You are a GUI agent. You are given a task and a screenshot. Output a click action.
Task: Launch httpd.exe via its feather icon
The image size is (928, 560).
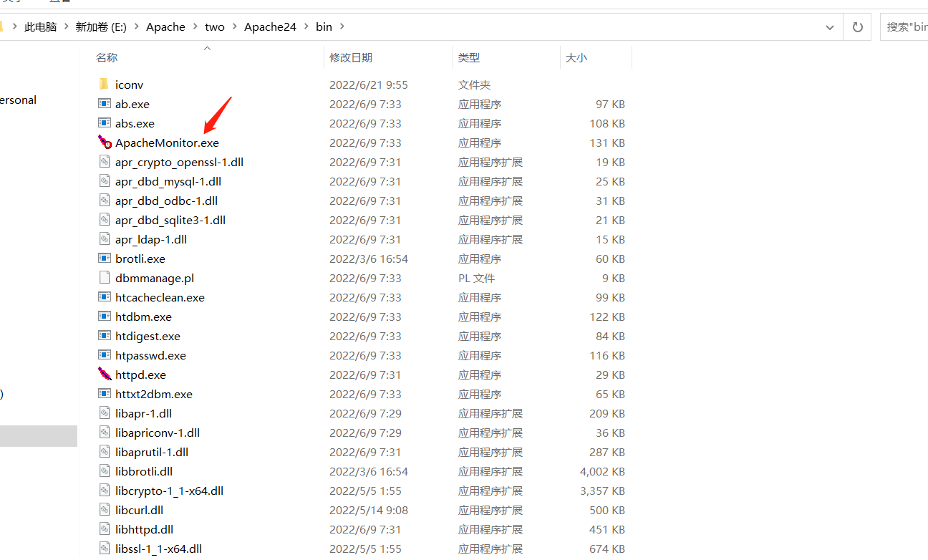pyautogui.click(x=105, y=375)
